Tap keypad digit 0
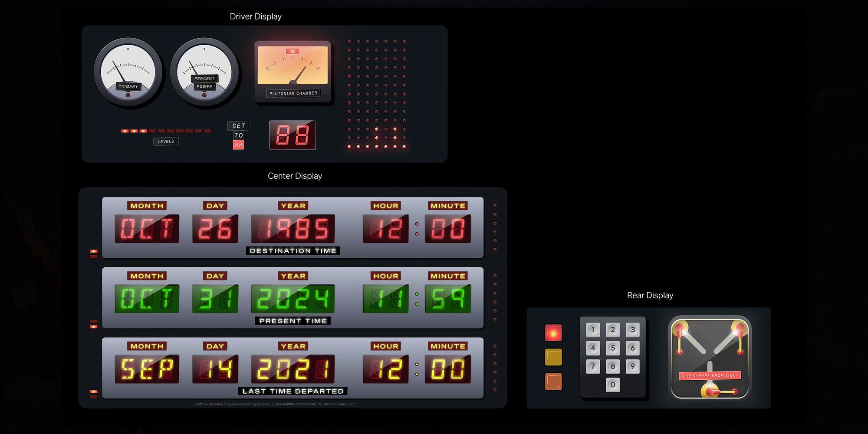 pyautogui.click(x=613, y=385)
